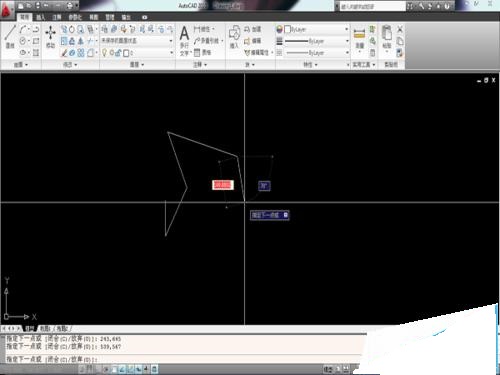Expand the Annotation (注释) panel

click(200, 64)
